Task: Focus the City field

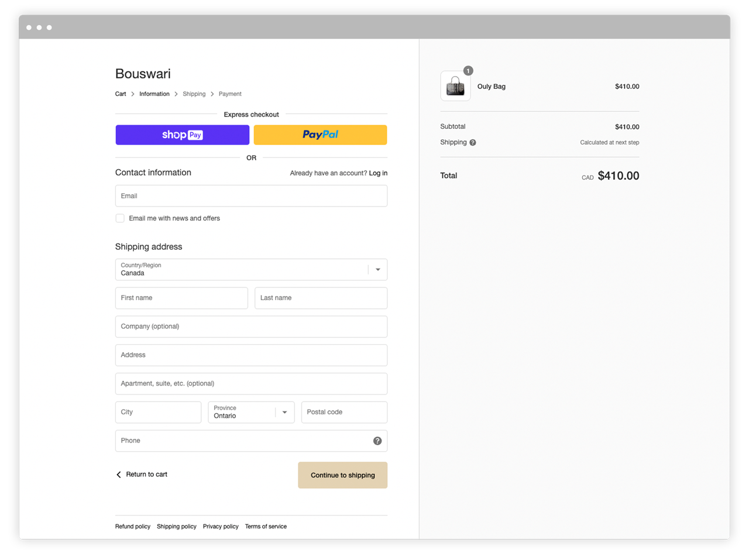Action: click(x=158, y=412)
